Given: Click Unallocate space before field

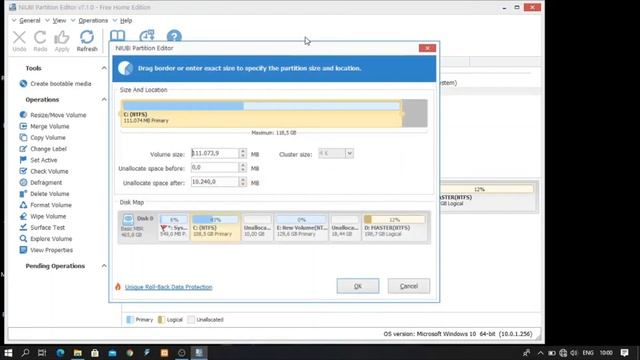Looking at the screenshot, I should (215, 168).
